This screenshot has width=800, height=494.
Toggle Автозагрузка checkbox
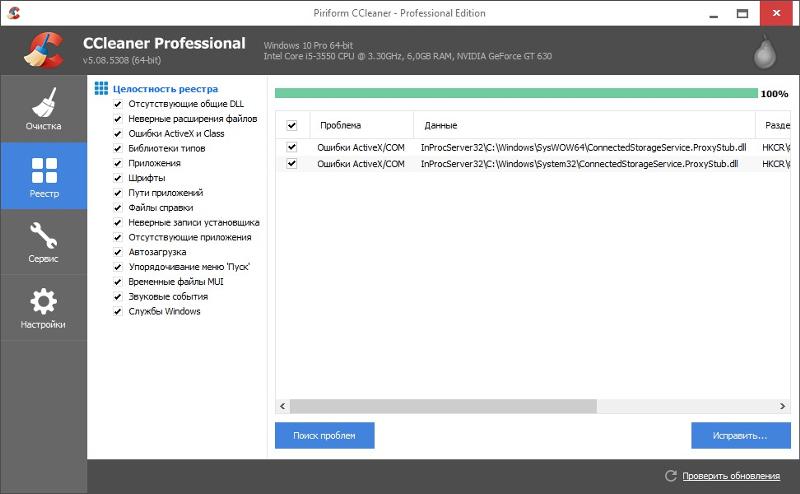point(118,252)
